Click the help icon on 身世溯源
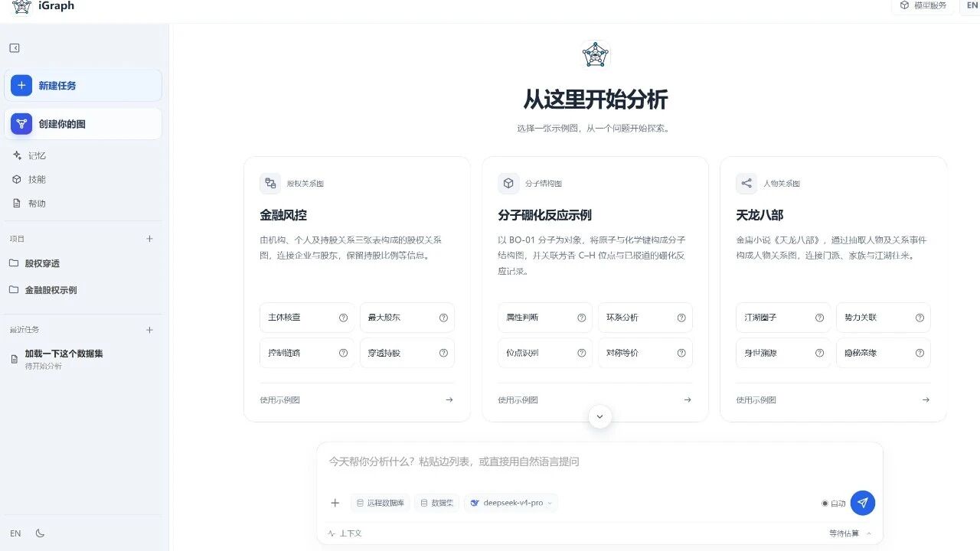The height and width of the screenshot is (551, 980). click(819, 353)
